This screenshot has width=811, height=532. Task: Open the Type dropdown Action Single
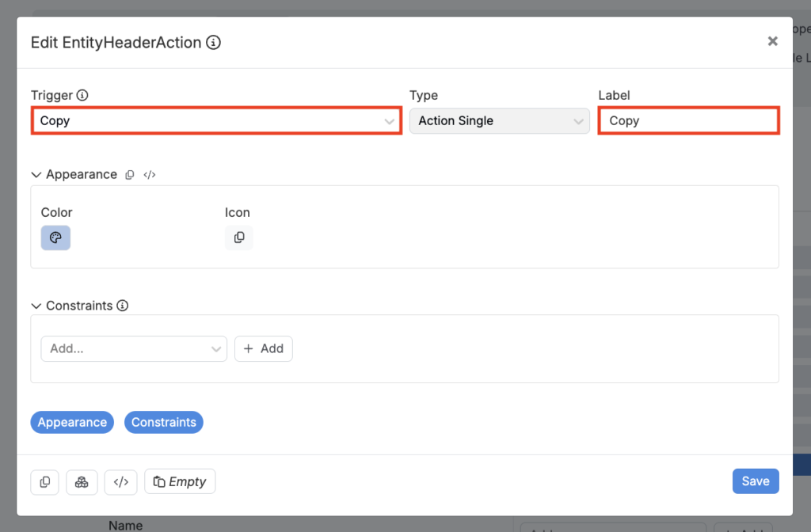click(500, 120)
